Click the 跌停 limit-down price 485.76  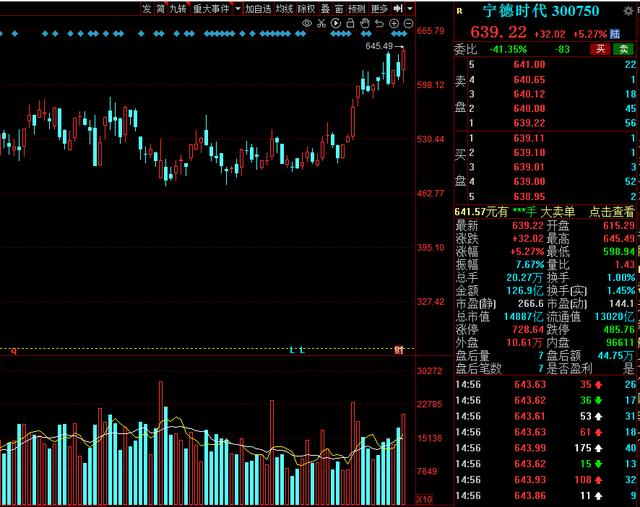point(619,329)
